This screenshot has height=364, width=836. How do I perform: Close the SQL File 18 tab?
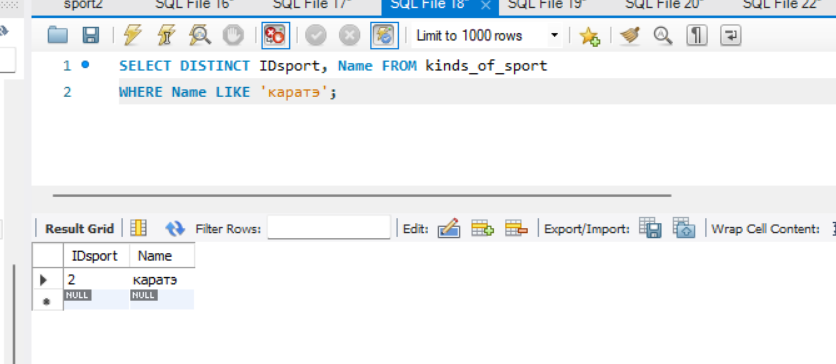tap(486, 6)
